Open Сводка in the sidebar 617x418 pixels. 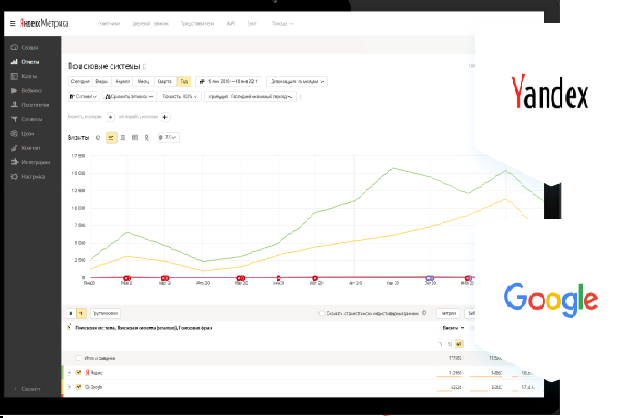coord(26,47)
